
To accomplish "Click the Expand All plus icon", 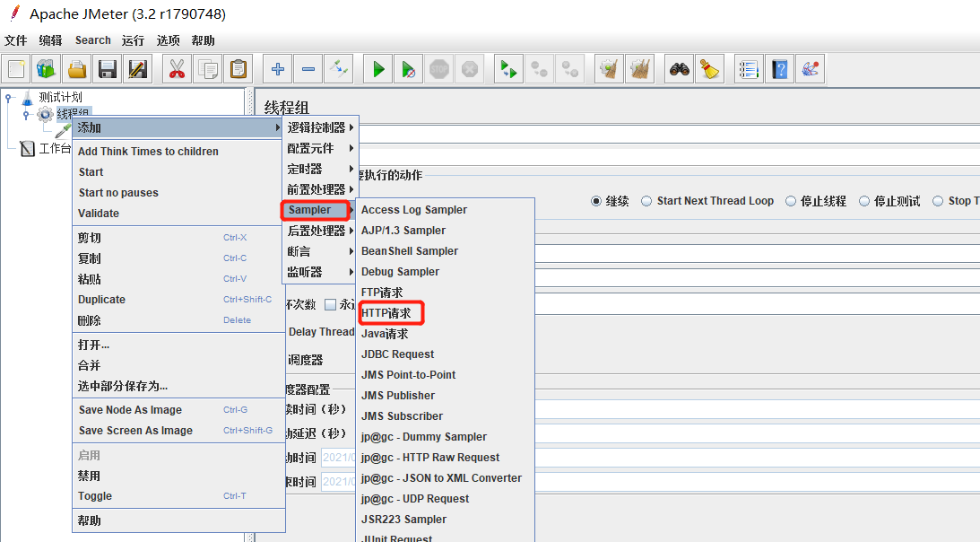I will 277,69.
